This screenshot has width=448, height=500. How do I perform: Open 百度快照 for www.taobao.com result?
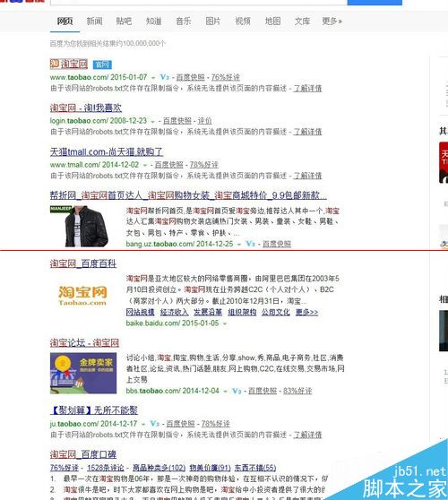pos(190,77)
